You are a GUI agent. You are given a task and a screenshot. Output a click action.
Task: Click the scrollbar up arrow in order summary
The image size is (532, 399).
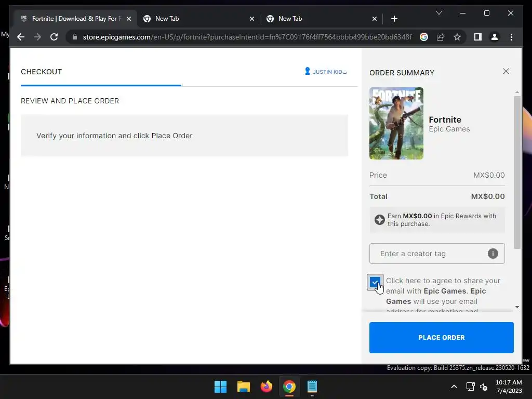tap(517, 92)
